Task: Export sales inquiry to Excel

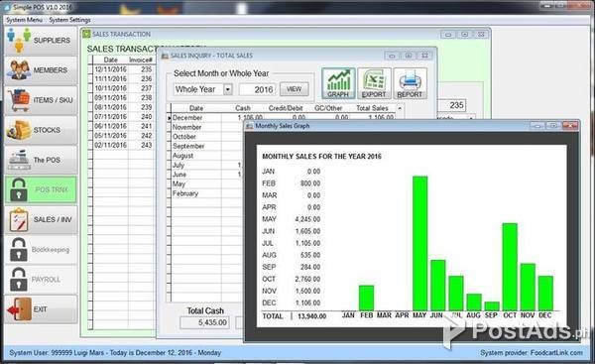Action: pyautogui.click(x=374, y=83)
